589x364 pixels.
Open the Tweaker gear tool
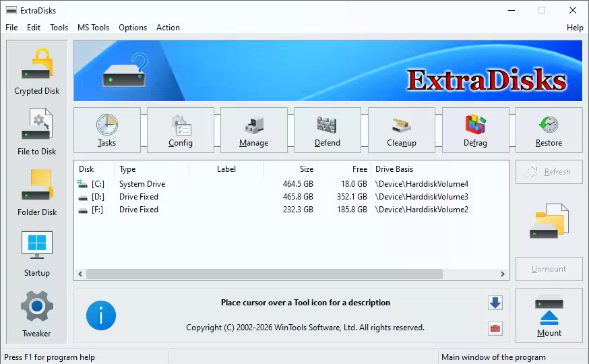coord(36,313)
